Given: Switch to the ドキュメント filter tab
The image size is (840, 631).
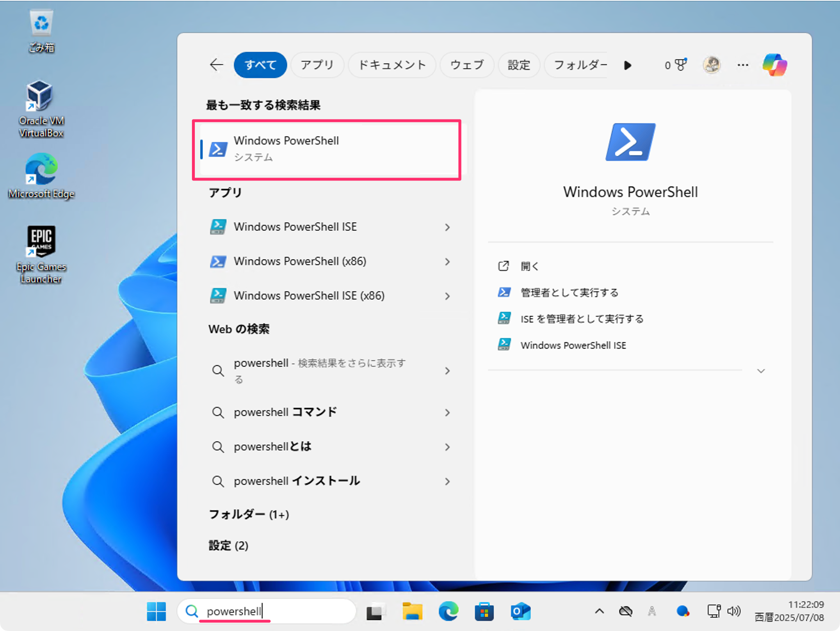Looking at the screenshot, I should [x=392, y=64].
